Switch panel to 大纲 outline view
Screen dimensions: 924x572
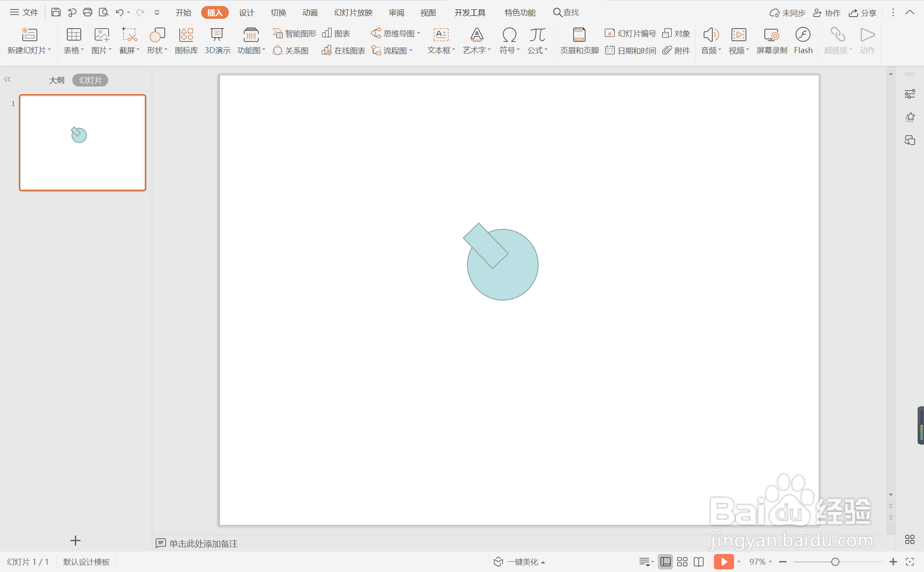[56, 80]
